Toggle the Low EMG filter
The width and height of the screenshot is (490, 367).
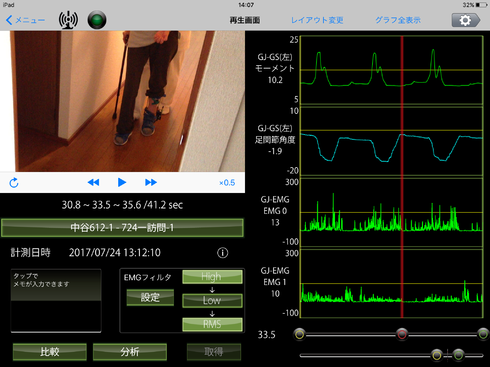coord(212,300)
